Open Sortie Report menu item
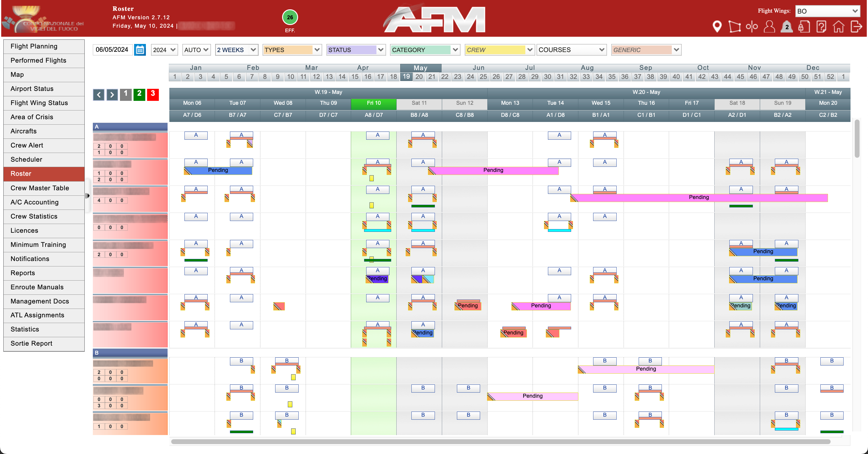Screen dimensions: 868x454 (44, 343)
